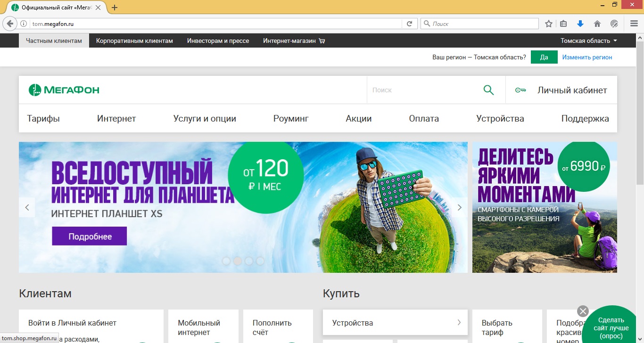Click the bookmark star icon
The image size is (644, 343).
click(548, 23)
